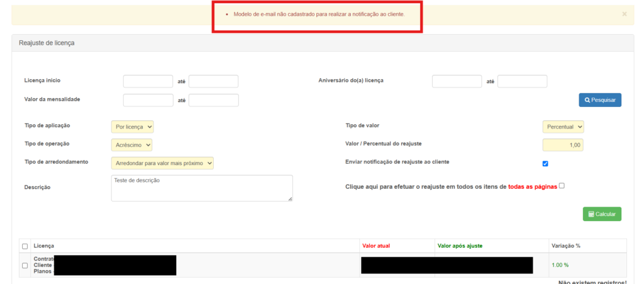This screenshot has width=644, height=284.
Task: Click the Aniversário da licença end field
Action: click(x=522, y=81)
